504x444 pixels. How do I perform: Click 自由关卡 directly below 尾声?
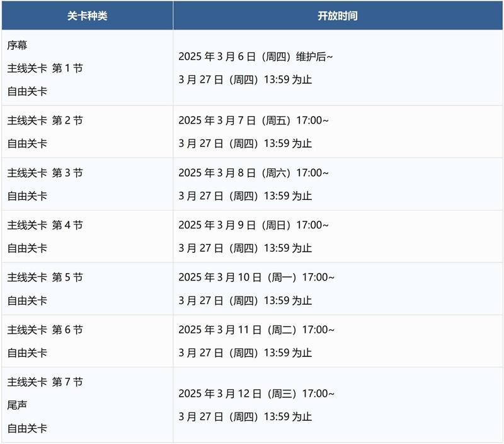27,428
